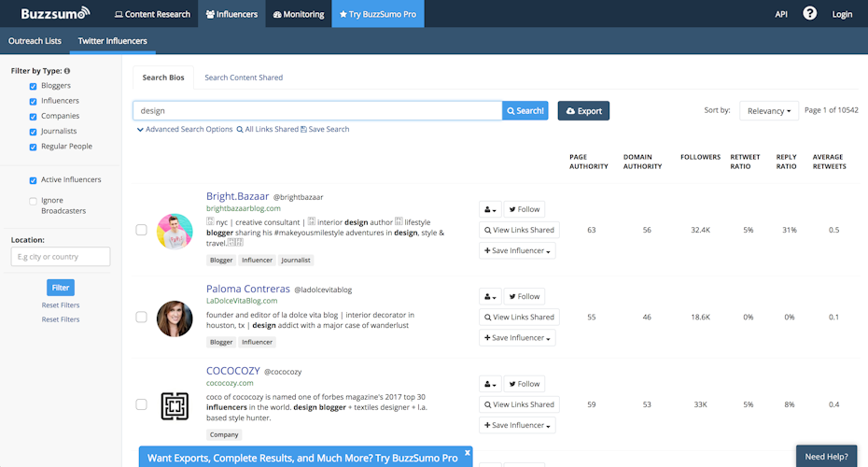
Task: Select the Paloma Contreras row checkbox
Action: pos(142,318)
